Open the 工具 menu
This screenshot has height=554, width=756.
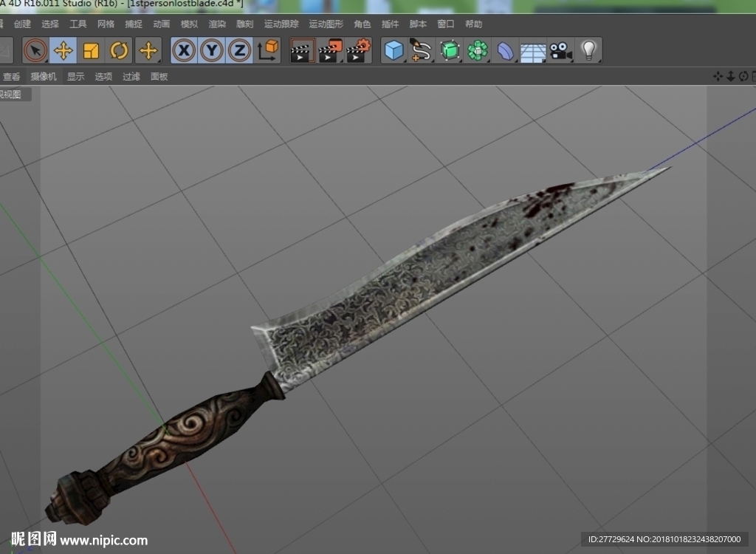tap(78, 24)
